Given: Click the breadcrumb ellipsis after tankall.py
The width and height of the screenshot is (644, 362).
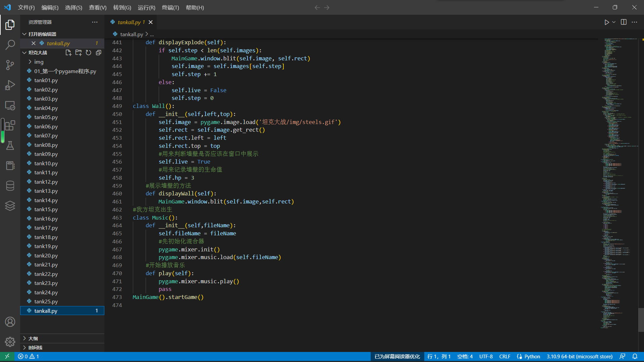Looking at the screenshot, I should (x=152, y=34).
